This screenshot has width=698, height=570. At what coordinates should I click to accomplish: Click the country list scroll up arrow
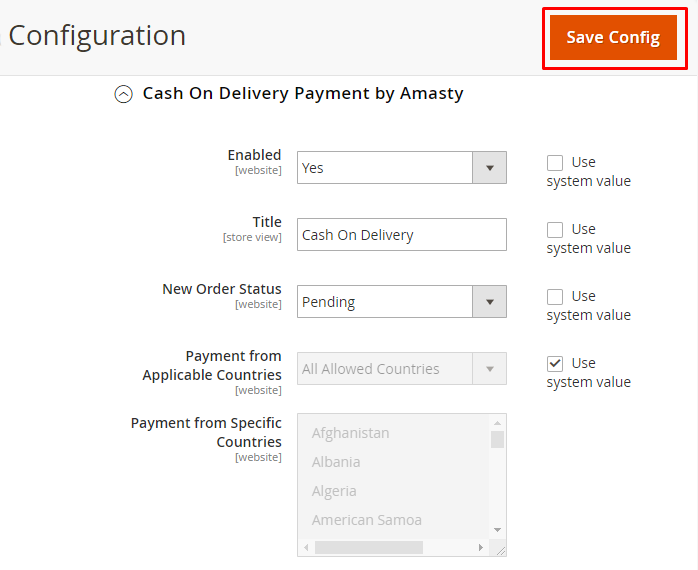point(497,423)
